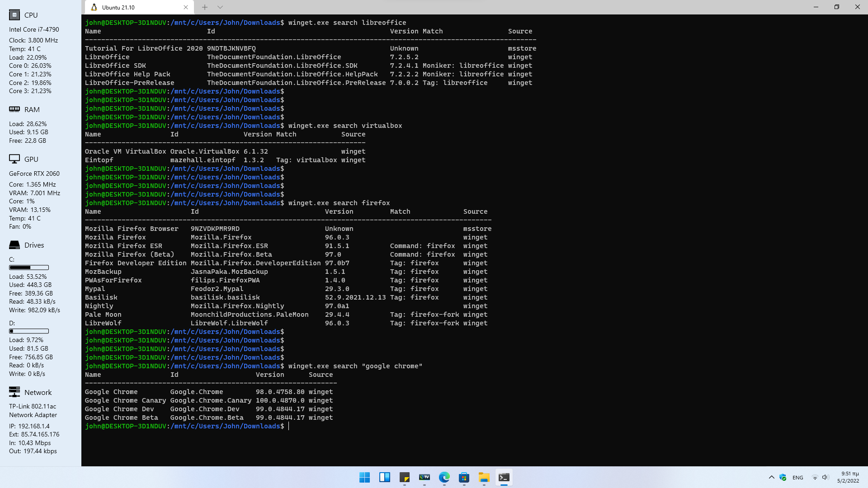Click the 'Mozilla.Firefox.Nightly' Id entry
The width and height of the screenshot is (868, 488).
click(237, 306)
